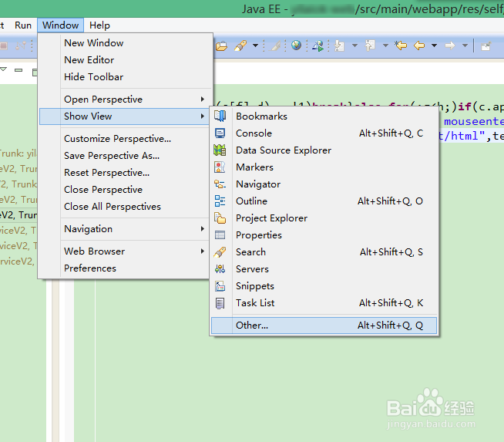504x442 pixels.
Task: Click the globe Web Browser toolbar icon
Action: coord(296,46)
